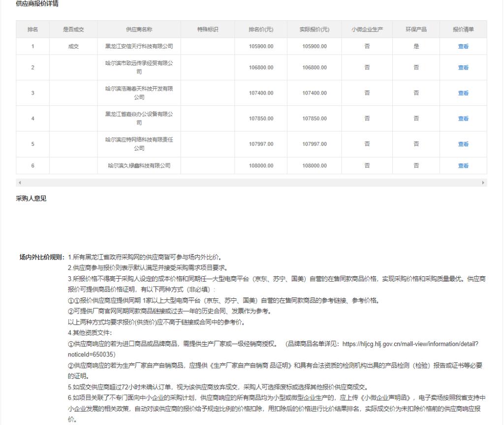
Task: Click 查看 in the 哈尔滨浩瀚春天科技开发有限公司 row
Action: pyautogui.click(x=463, y=93)
